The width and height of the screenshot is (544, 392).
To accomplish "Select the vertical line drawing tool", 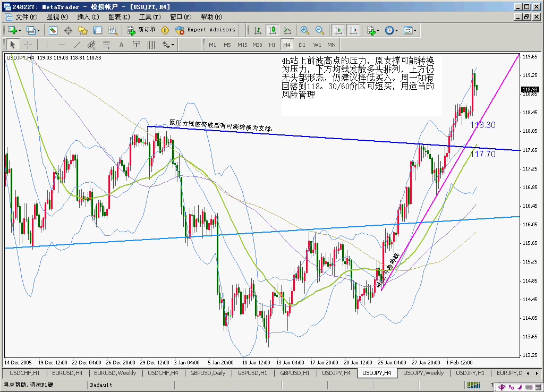I will pyautogui.click(x=47, y=45).
